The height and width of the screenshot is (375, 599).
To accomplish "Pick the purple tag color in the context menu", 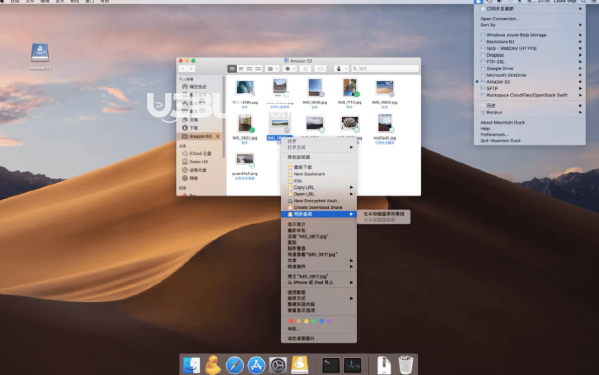I will tap(329, 322).
